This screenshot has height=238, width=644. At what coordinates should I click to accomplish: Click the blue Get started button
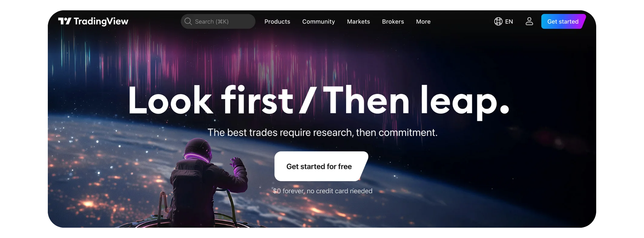[x=563, y=21]
